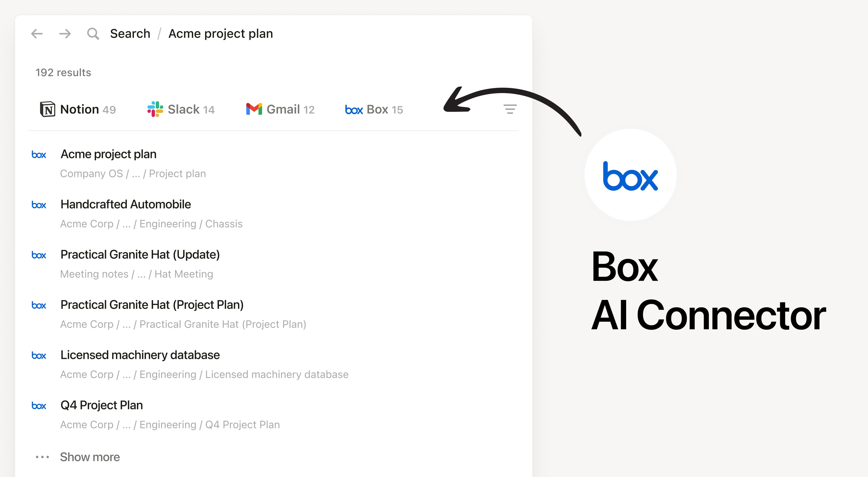Click path ending 'Engineering / Q4 Project Plan'
This screenshot has height=477, width=868.
170,425
